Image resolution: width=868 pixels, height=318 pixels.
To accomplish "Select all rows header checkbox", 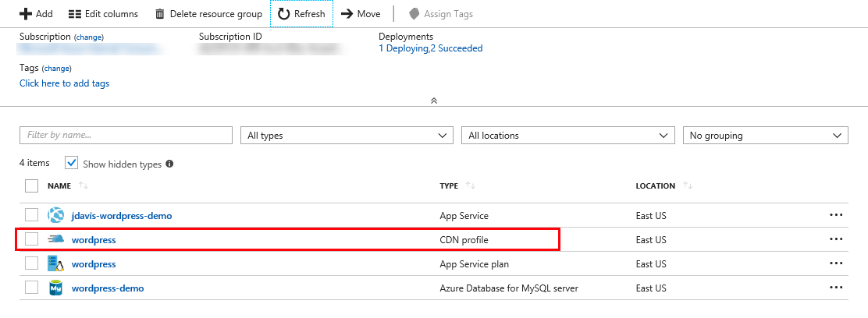I will 31,185.
